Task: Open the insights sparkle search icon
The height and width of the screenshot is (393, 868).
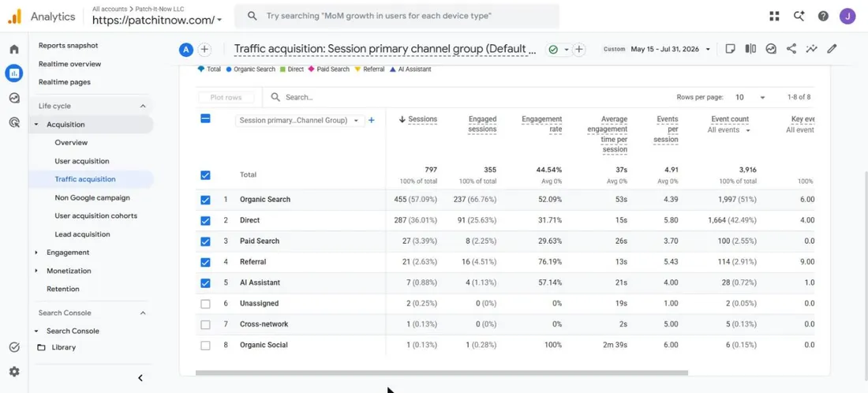Action: [799, 16]
